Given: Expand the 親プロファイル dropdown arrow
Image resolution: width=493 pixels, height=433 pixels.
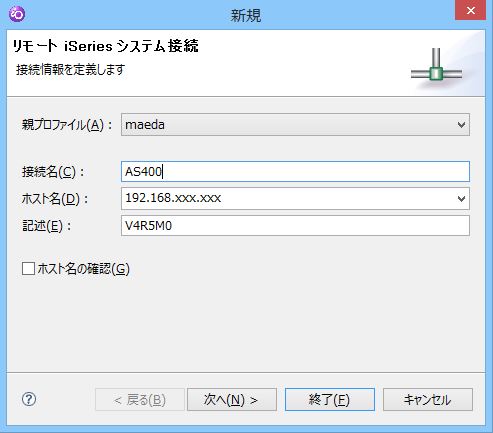Looking at the screenshot, I should coord(461,125).
